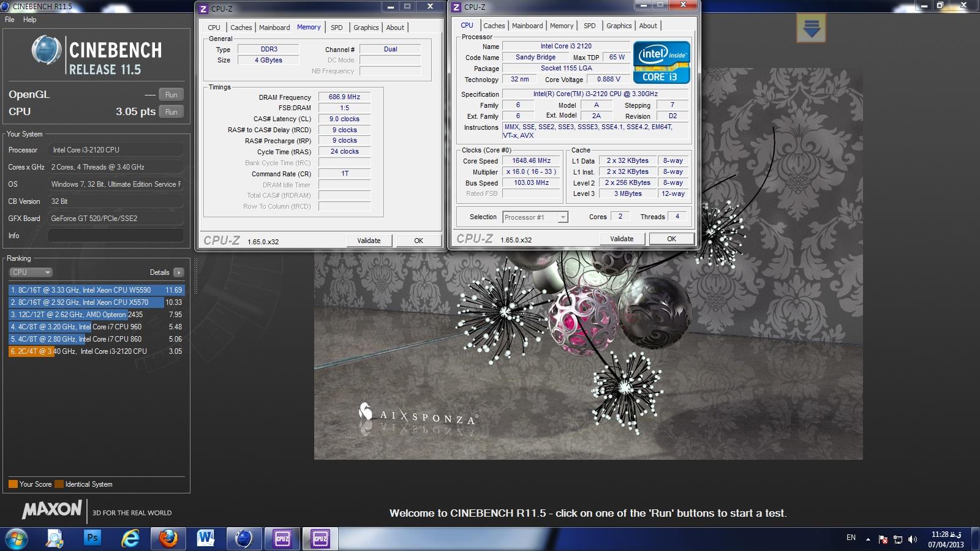
Task: Open About tab in right CPU-Z window
Action: pos(648,26)
